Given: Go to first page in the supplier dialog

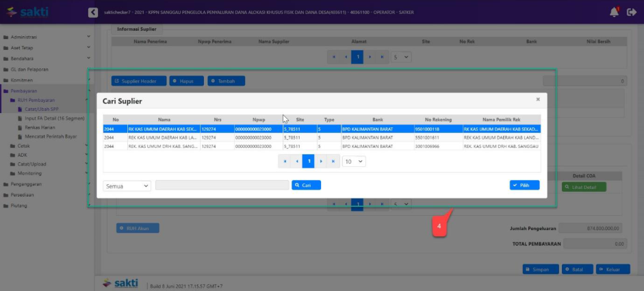Looking at the screenshot, I should coord(285,162).
